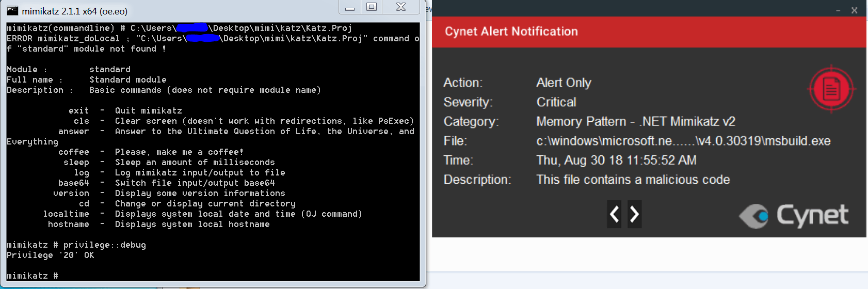Click the 'hostname' command help line

(x=159, y=224)
